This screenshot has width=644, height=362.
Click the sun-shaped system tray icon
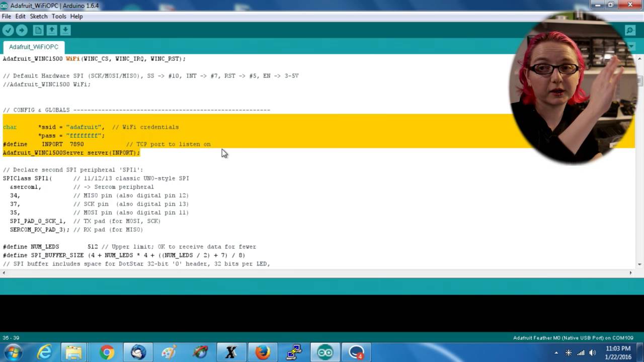[569, 353]
